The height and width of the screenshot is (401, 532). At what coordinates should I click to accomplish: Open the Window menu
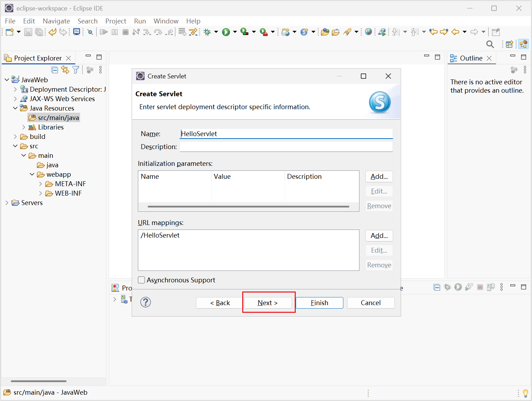tap(166, 21)
